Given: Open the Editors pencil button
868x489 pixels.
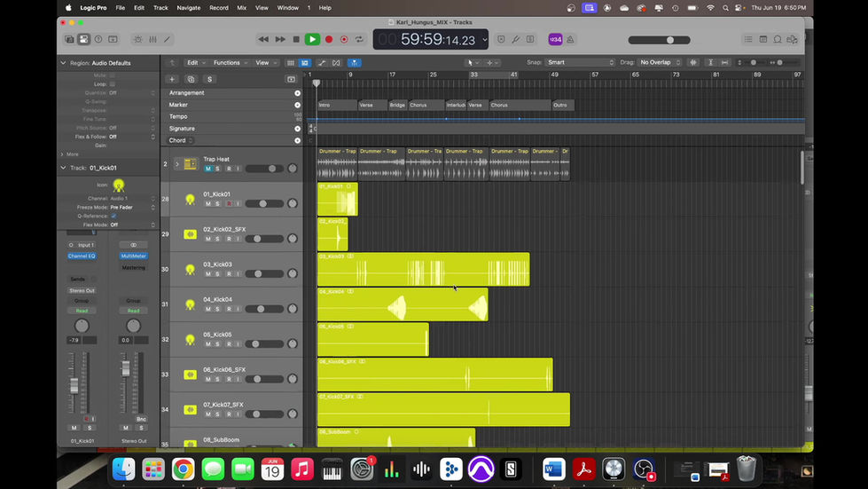Looking at the screenshot, I should point(168,39).
